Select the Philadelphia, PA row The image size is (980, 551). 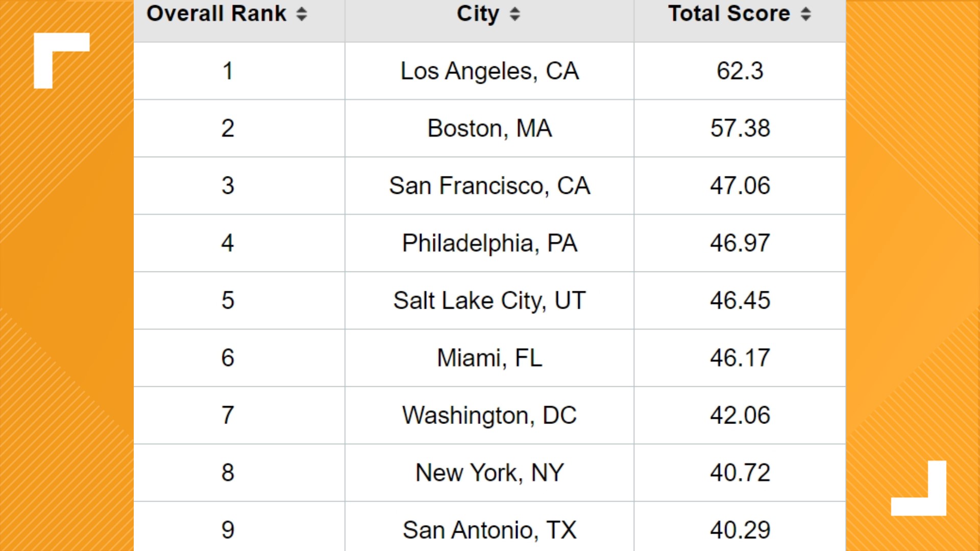click(489, 243)
